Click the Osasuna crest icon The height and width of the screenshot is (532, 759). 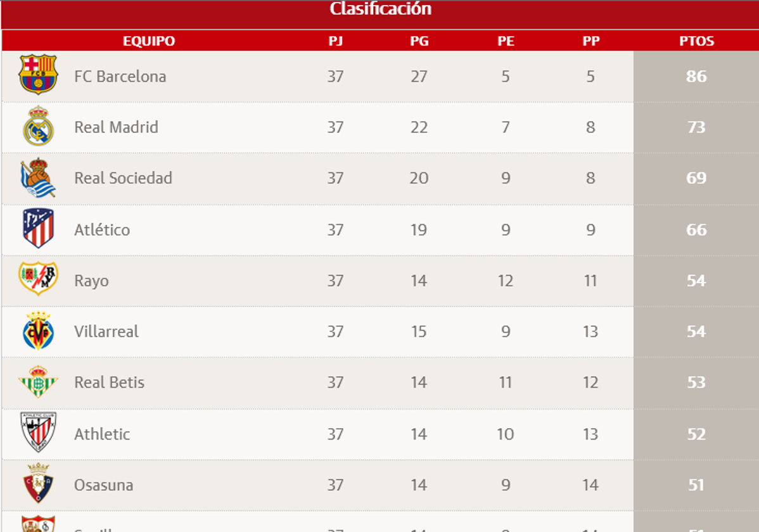click(38, 484)
